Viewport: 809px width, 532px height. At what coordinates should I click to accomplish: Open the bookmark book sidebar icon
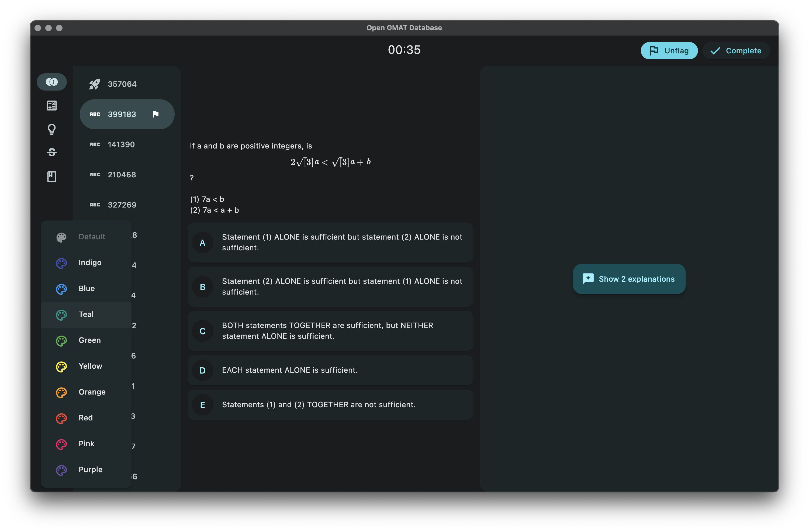coord(52,177)
